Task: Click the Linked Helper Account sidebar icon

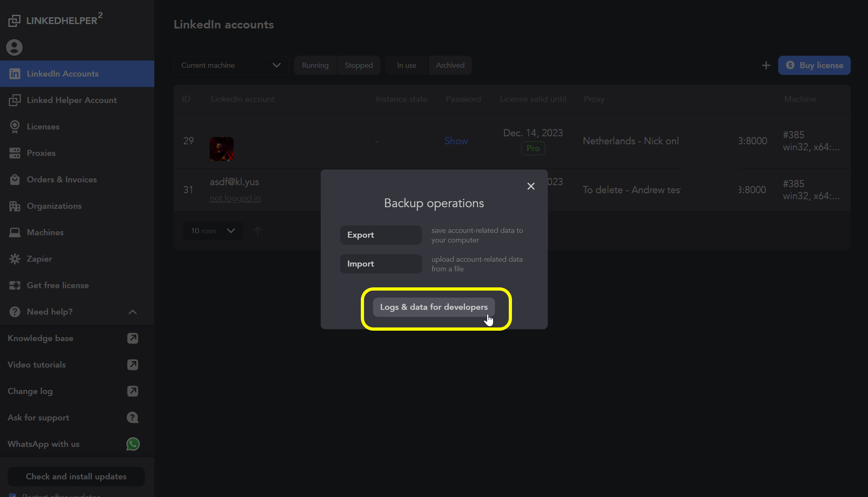Action: click(15, 100)
